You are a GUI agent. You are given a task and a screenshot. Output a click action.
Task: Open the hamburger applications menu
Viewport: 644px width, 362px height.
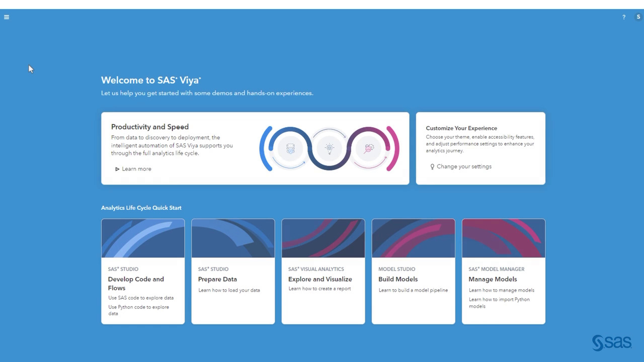pyautogui.click(x=7, y=17)
